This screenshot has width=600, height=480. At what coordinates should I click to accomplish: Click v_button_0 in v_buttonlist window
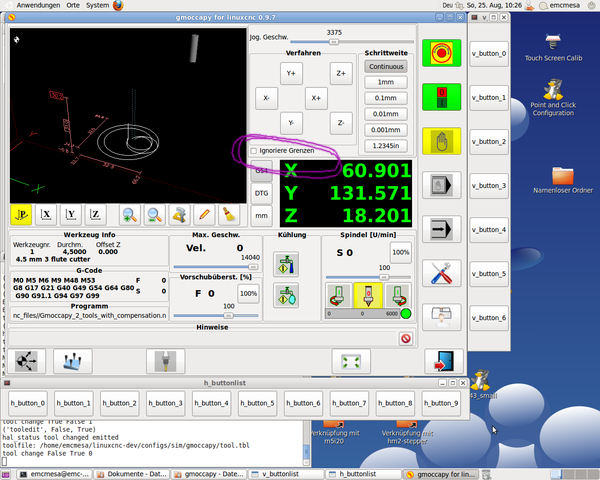(x=489, y=54)
